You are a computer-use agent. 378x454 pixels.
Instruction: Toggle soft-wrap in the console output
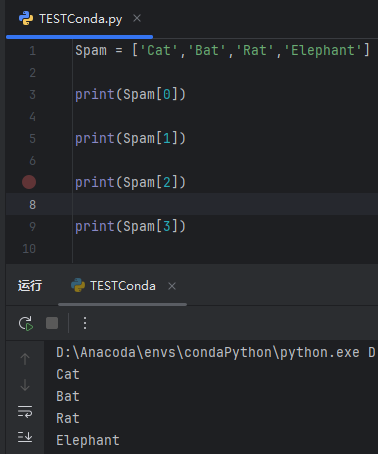click(25, 411)
